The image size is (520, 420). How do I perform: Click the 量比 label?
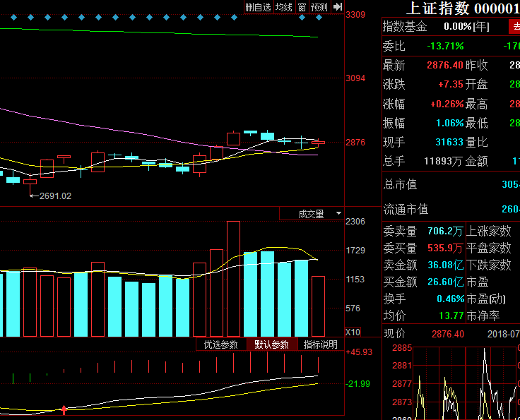click(477, 143)
